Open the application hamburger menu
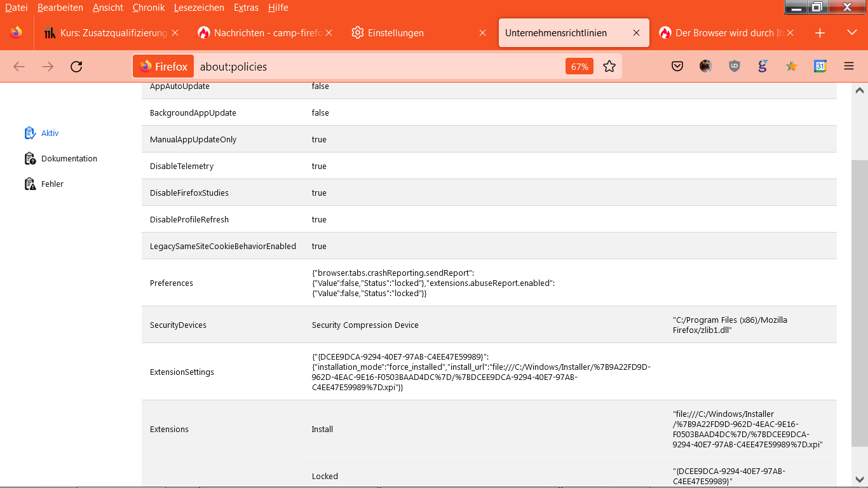 [849, 66]
